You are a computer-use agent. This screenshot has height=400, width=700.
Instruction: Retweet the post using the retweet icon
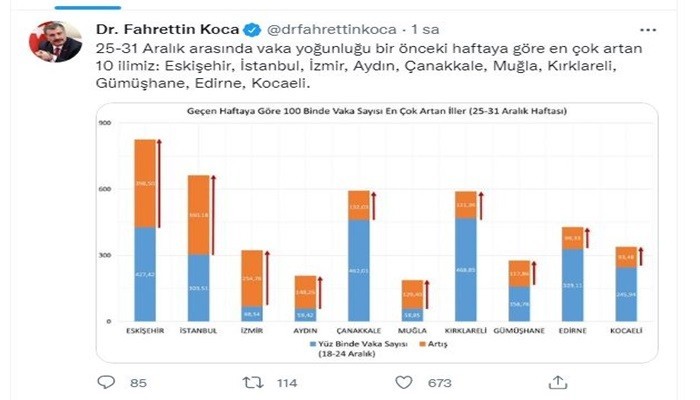tap(253, 383)
